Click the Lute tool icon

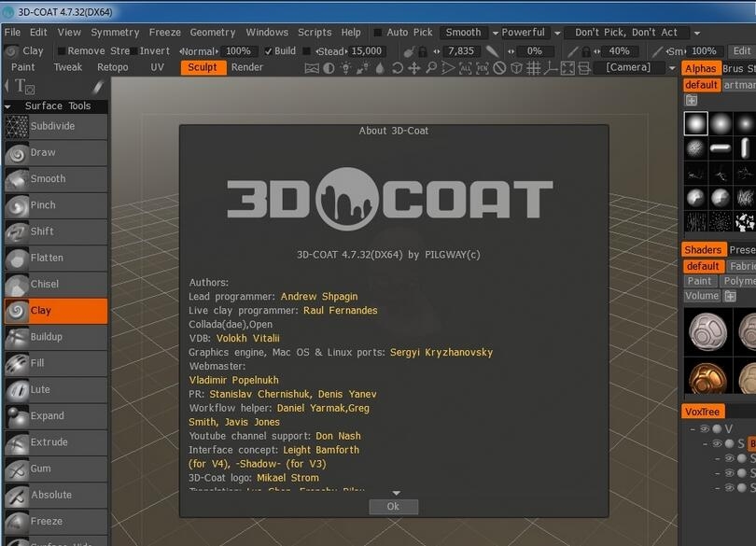(x=17, y=390)
